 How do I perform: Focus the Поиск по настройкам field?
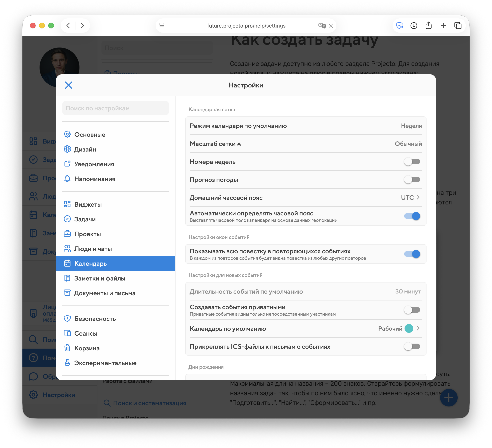coord(115,108)
